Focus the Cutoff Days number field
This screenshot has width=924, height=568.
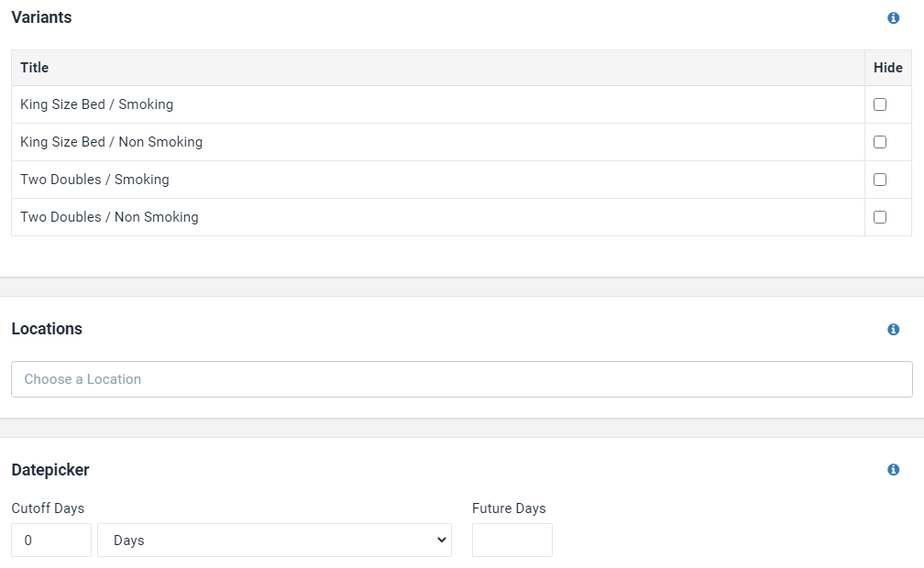pos(51,540)
